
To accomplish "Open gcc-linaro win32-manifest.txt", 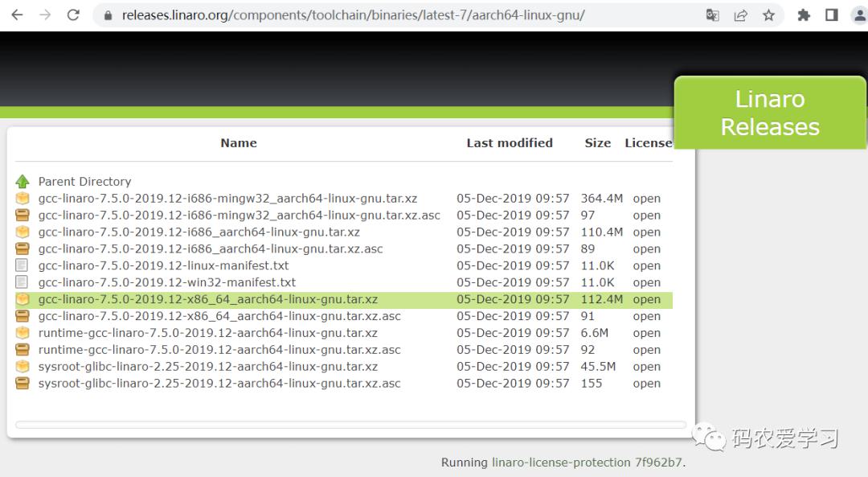I will pyautogui.click(x=166, y=282).
